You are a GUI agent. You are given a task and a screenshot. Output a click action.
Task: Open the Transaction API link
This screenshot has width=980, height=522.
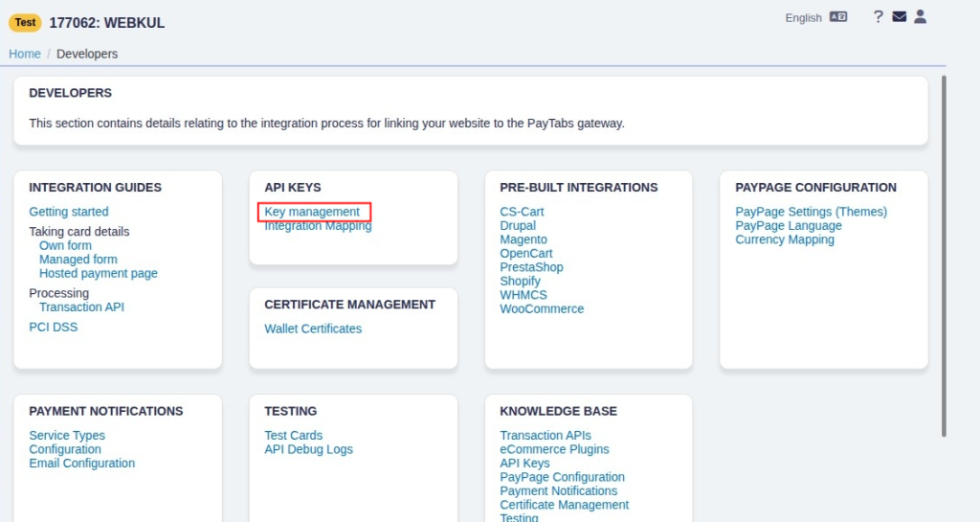(x=82, y=306)
